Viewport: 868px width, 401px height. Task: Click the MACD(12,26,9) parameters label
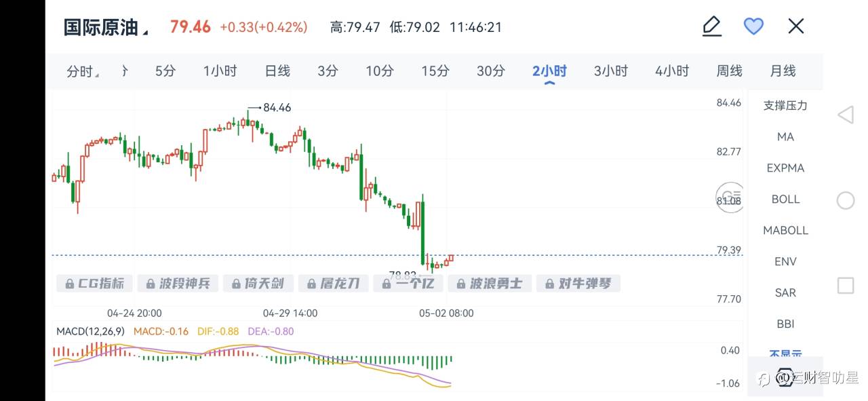pos(90,331)
